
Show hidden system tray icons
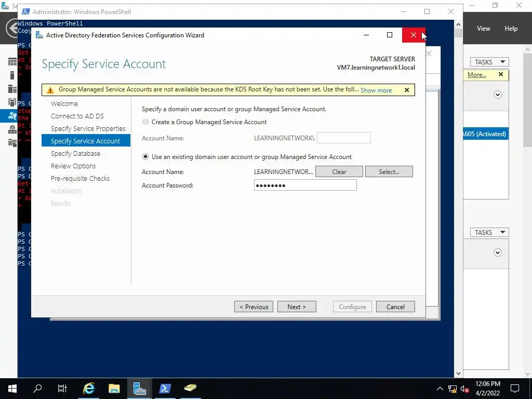pos(440,389)
